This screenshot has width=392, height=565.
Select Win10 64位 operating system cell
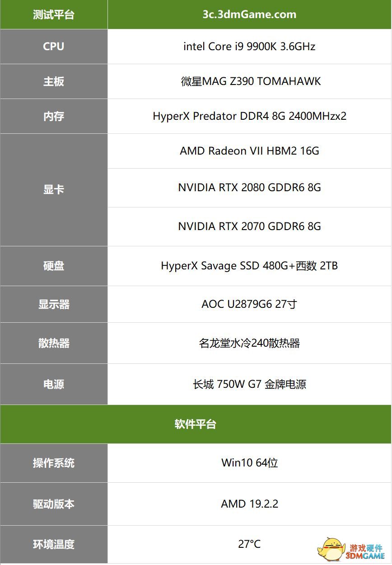click(x=250, y=463)
